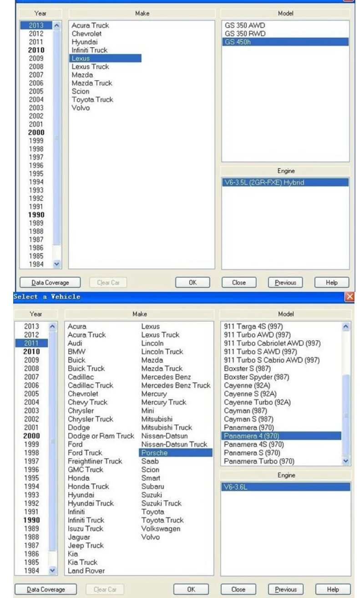Select the Subaru make
The height and width of the screenshot is (598, 364).
[x=152, y=486]
